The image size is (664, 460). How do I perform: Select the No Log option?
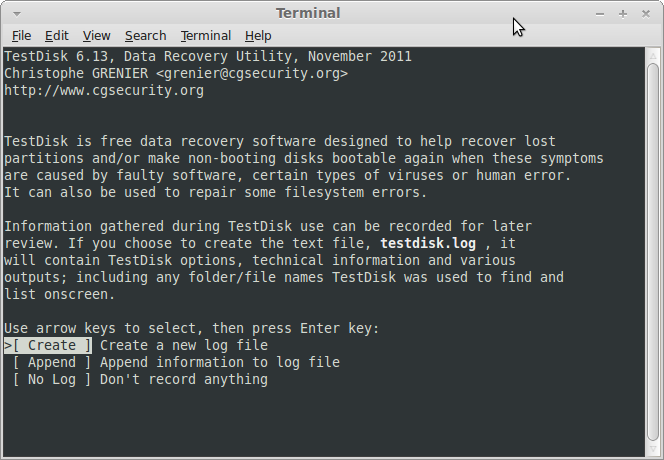point(52,379)
